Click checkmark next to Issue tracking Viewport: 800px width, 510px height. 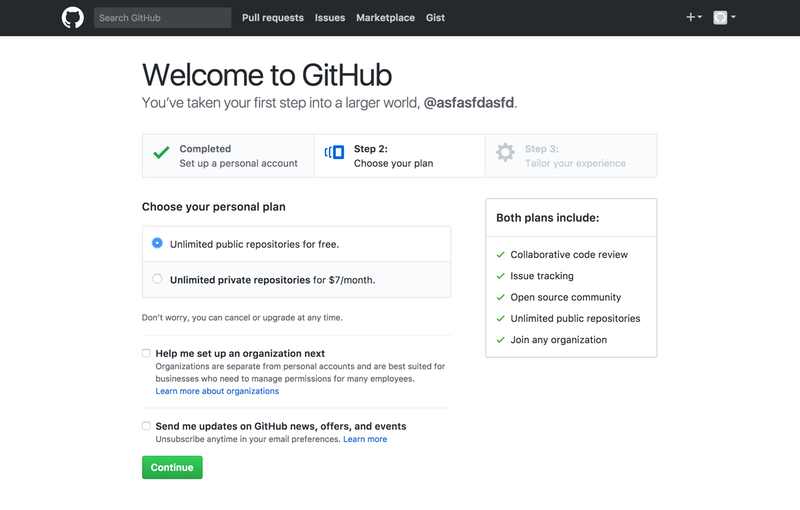click(x=501, y=276)
